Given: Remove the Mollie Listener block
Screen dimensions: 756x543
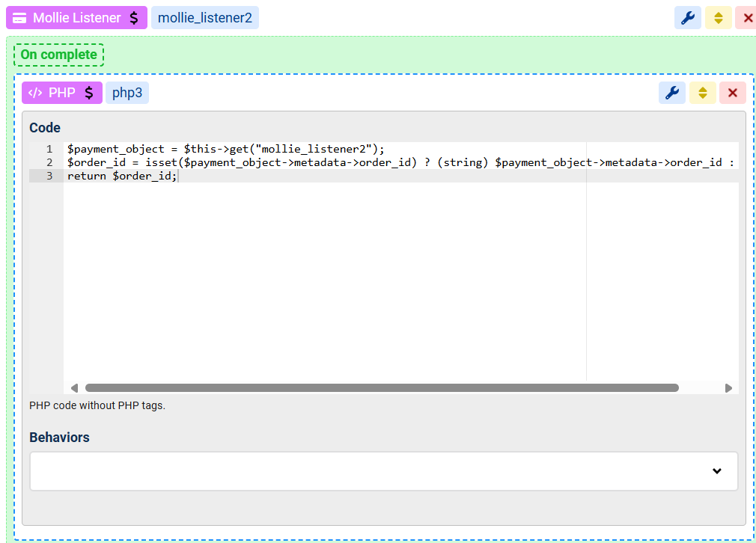Looking at the screenshot, I should [747, 18].
